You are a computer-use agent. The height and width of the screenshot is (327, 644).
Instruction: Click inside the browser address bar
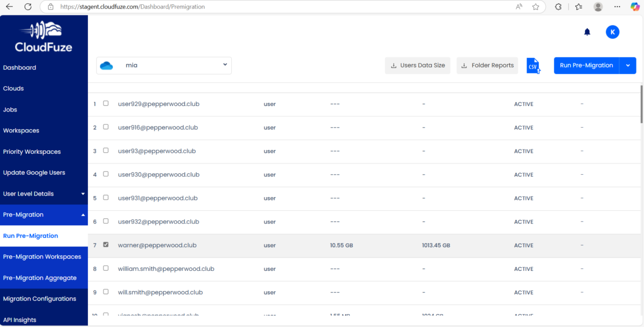point(215,6)
